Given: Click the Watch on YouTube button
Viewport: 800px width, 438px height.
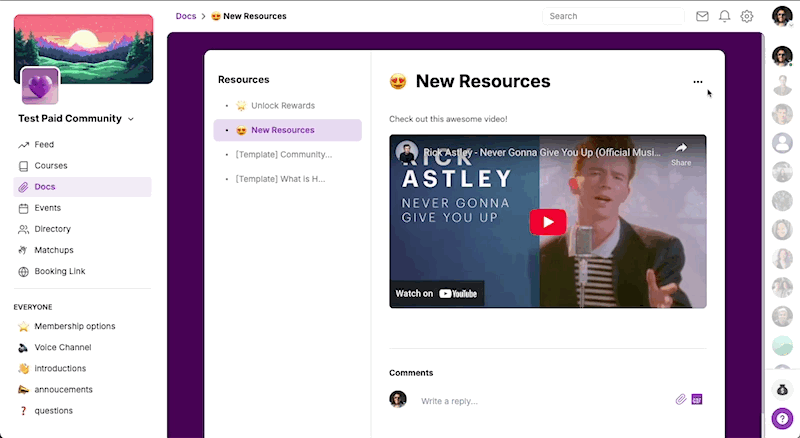Looking at the screenshot, I should point(436,294).
